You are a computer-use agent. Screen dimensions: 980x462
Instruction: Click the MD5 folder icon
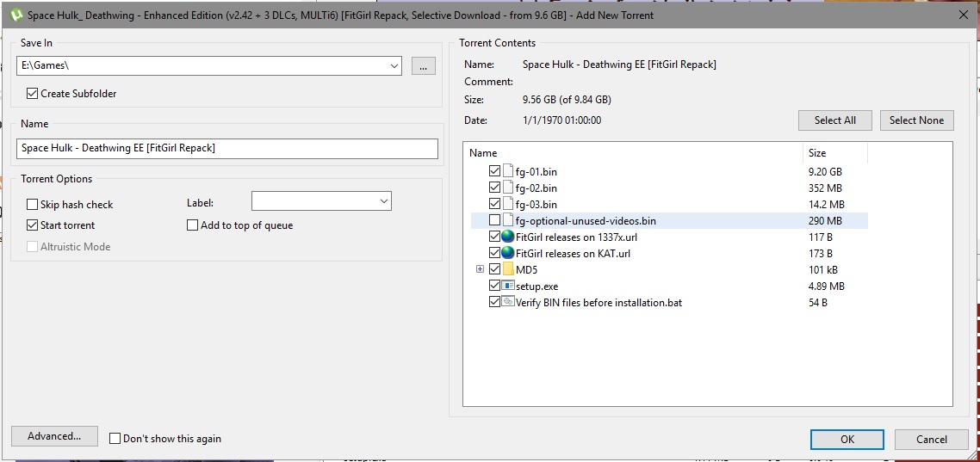coord(508,269)
